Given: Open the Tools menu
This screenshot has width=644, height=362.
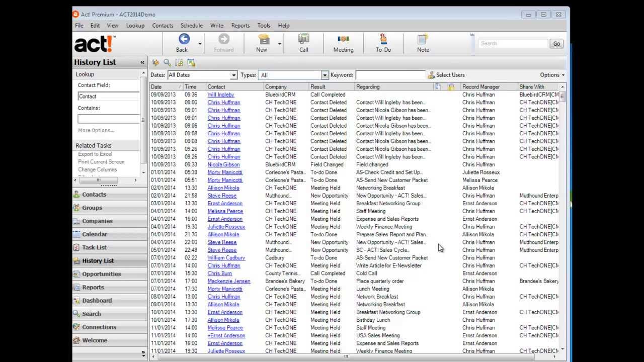Looking at the screenshot, I should point(264,26).
